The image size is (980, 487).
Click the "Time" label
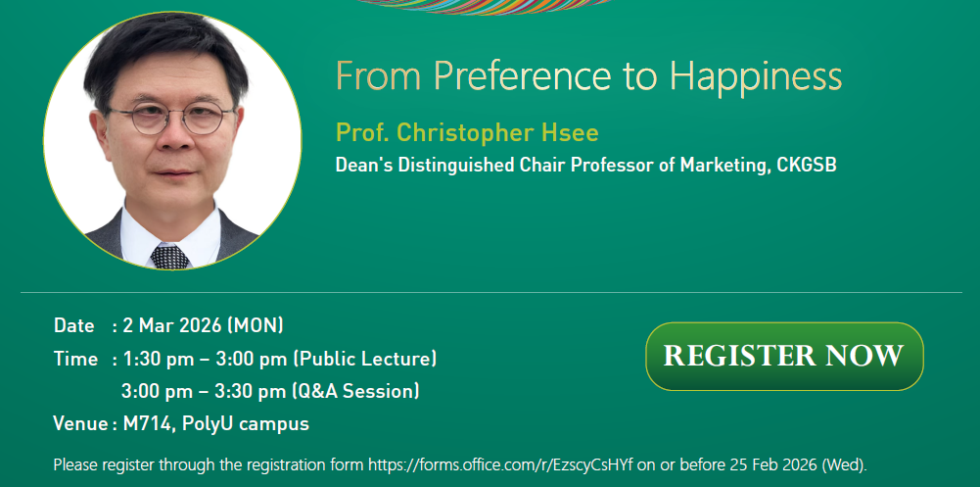(75, 359)
